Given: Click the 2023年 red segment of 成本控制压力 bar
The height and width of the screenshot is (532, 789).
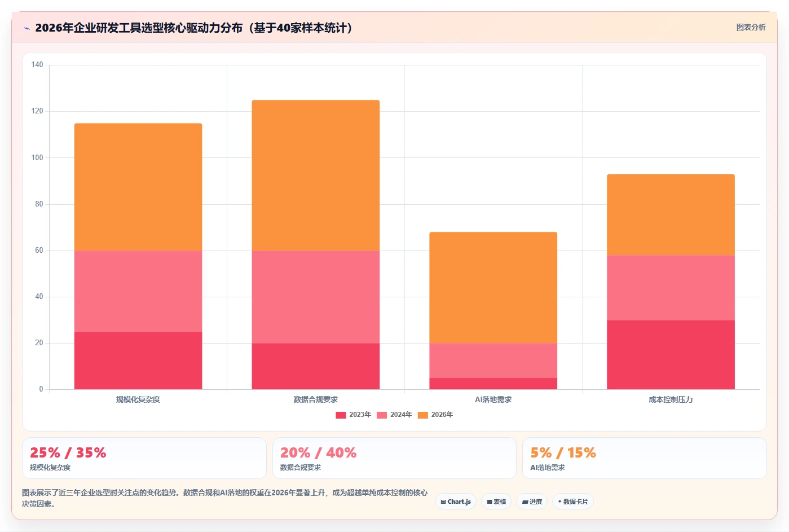Looking at the screenshot, I should point(671,355).
